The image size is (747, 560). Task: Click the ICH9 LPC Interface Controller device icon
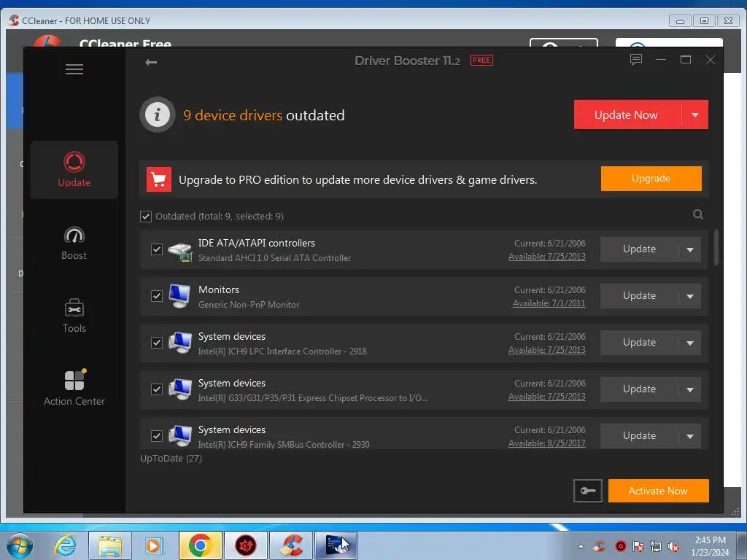click(x=179, y=343)
